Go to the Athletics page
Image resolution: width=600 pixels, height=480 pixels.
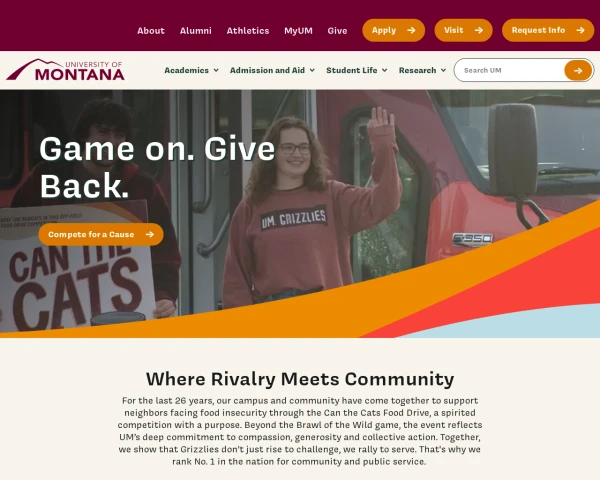pyautogui.click(x=248, y=31)
